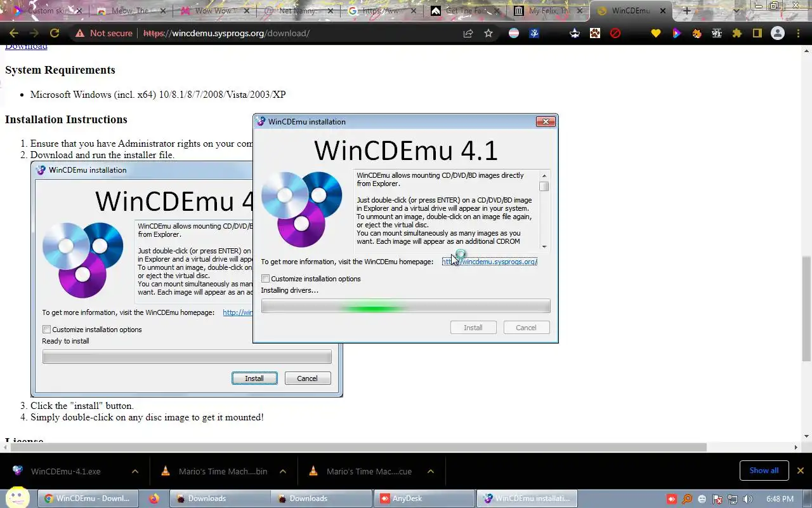This screenshot has width=812, height=508.
Task: Click the volume speaker tray icon
Action: tap(748, 499)
